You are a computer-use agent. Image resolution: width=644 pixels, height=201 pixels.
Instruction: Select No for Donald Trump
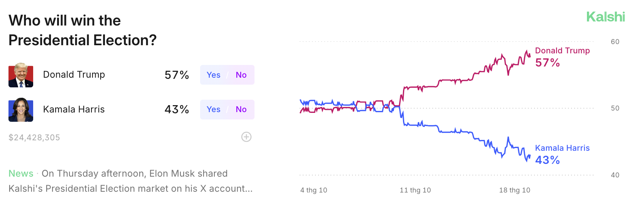[x=241, y=75]
